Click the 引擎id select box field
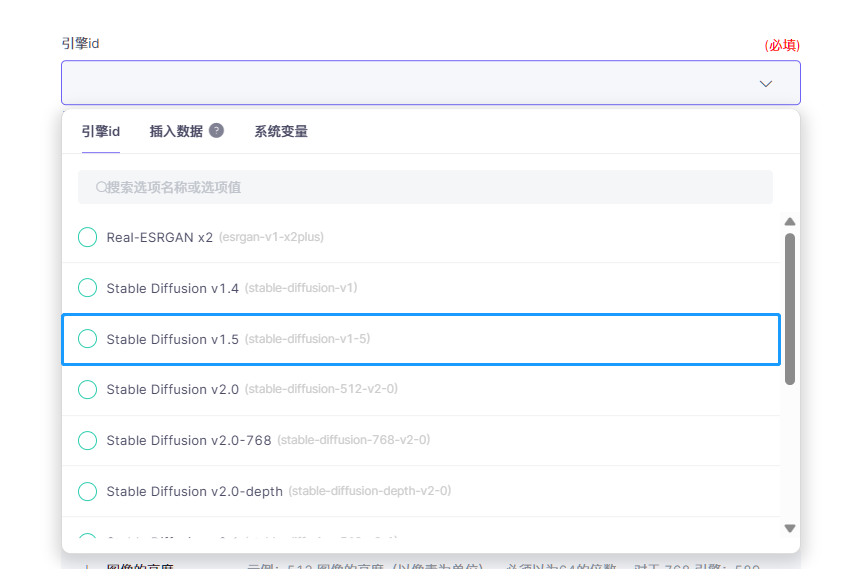 pyautogui.click(x=431, y=82)
